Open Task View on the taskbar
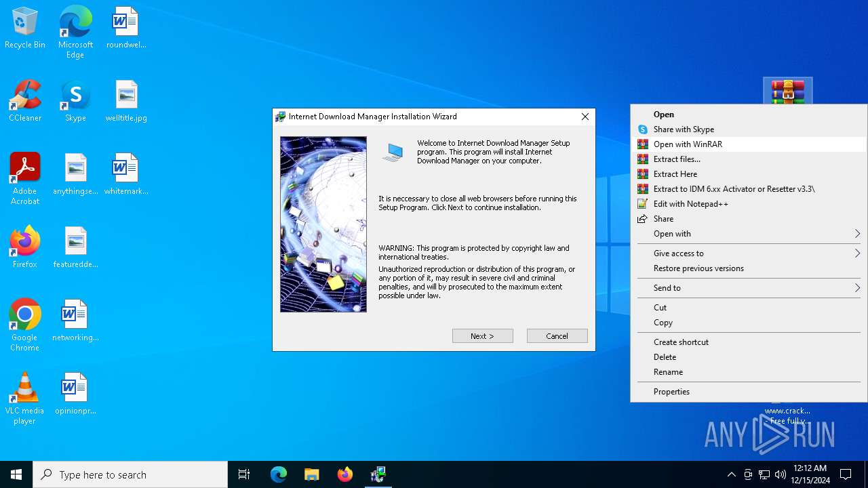This screenshot has width=868, height=488. (x=244, y=474)
